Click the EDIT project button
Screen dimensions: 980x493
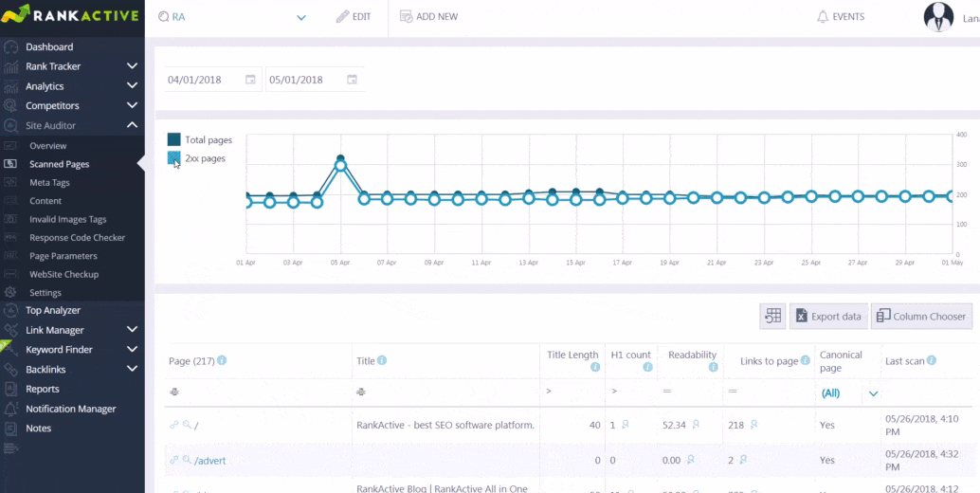354,17
